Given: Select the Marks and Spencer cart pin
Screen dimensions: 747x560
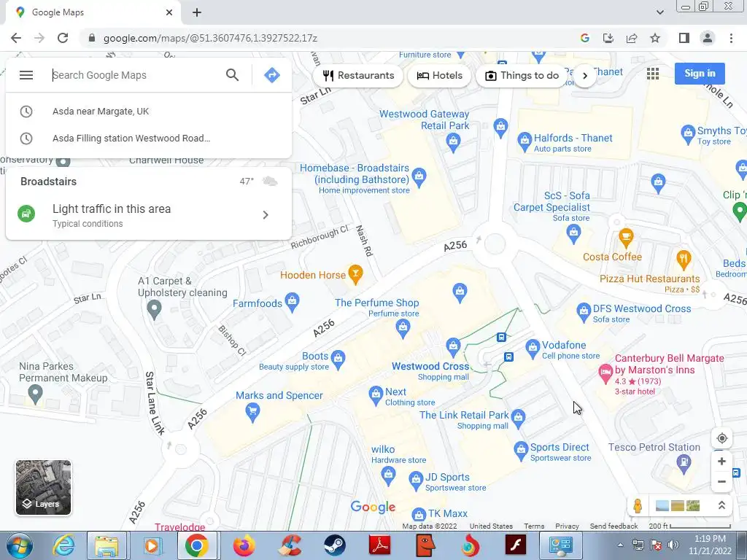Looking at the screenshot, I should click(x=252, y=413).
